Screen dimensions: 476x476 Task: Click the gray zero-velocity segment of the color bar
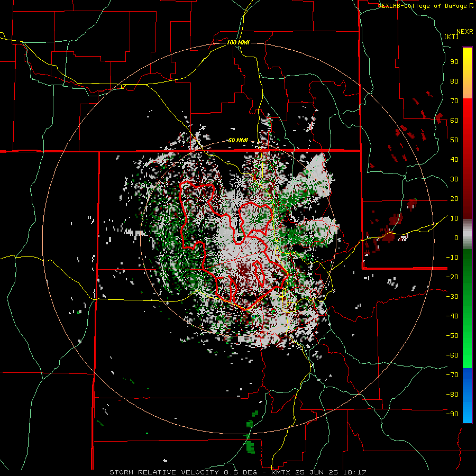[467, 234]
